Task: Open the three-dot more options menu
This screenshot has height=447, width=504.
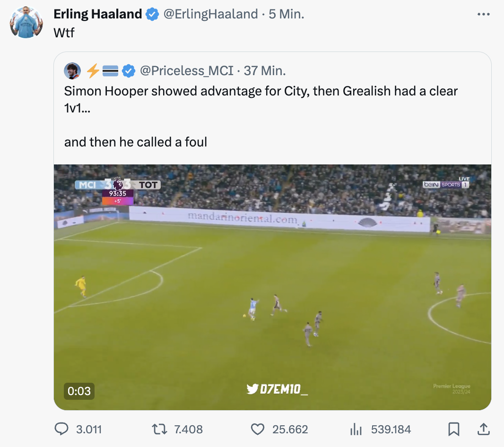Action: [x=483, y=15]
